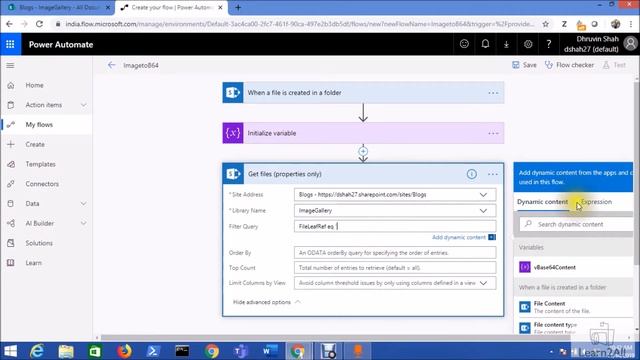Viewport: 640px width, 360px height.
Task: Click the Test button
Action: coord(615,65)
